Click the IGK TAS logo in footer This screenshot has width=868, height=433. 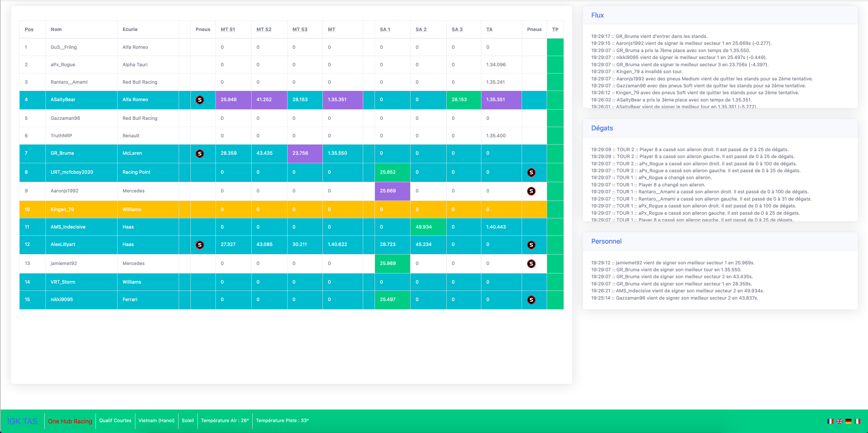click(x=22, y=421)
